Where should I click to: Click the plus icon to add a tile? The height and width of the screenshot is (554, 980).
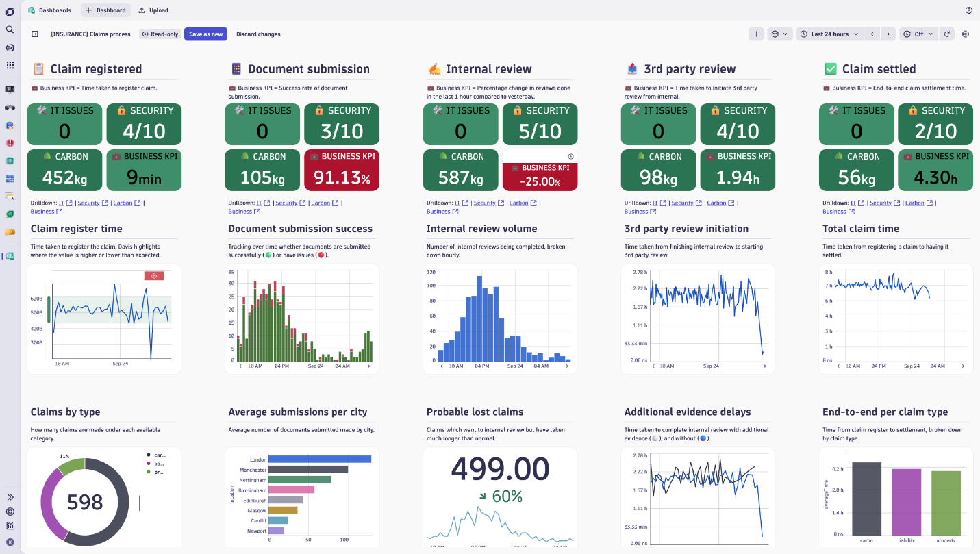pos(756,34)
